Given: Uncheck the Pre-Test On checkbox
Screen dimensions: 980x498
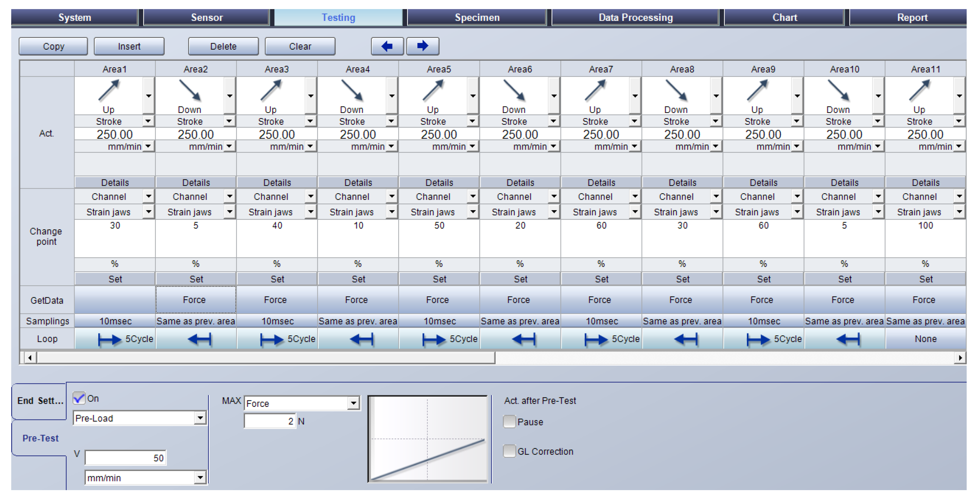Looking at the screenshot, I should coord(79,398).
